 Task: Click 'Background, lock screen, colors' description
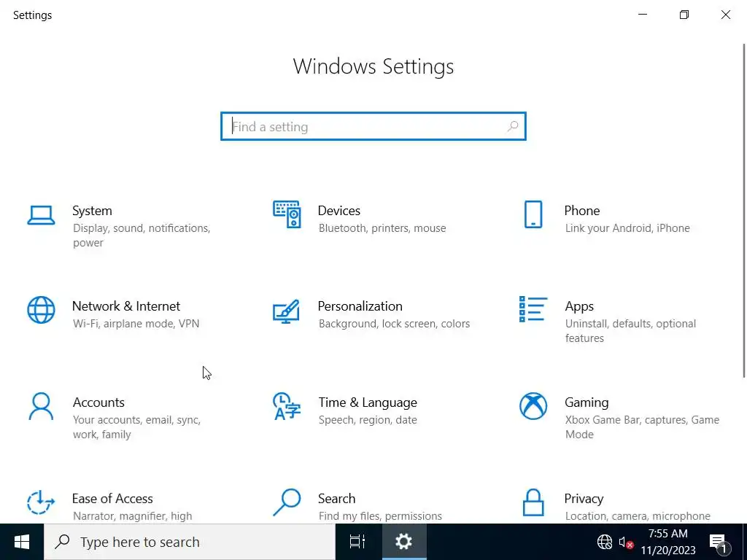tap(394, 324)
